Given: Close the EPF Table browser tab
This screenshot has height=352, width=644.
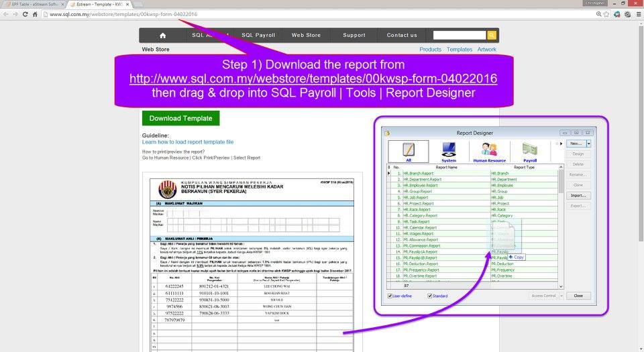Looking at the screenshot, I should [x=62, y=4].
